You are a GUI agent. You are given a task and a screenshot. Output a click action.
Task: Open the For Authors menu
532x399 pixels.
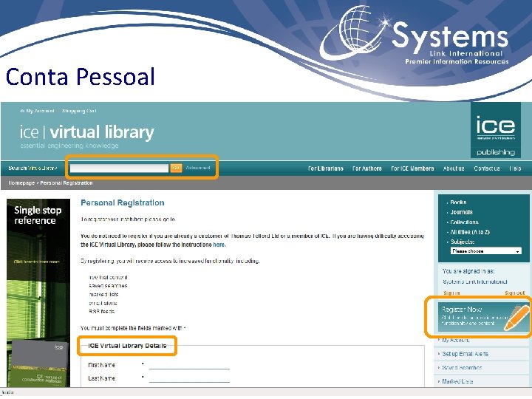click(x=367, y=168)
